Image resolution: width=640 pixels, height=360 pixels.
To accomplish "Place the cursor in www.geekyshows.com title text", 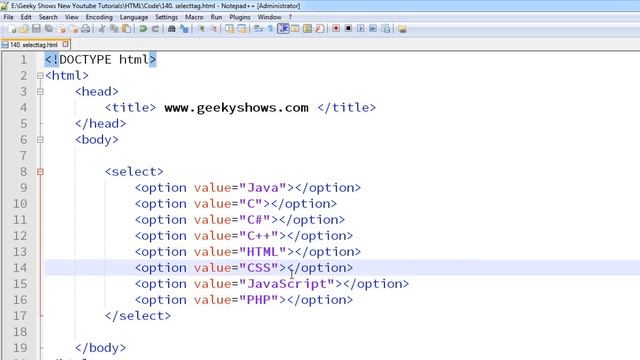I will [236, 108].
